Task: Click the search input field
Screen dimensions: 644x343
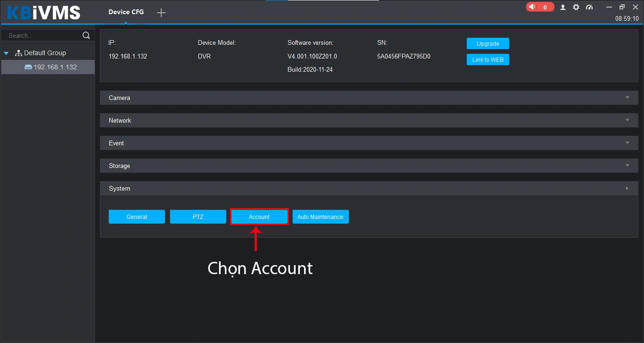Action: click(x=40, y=35)
